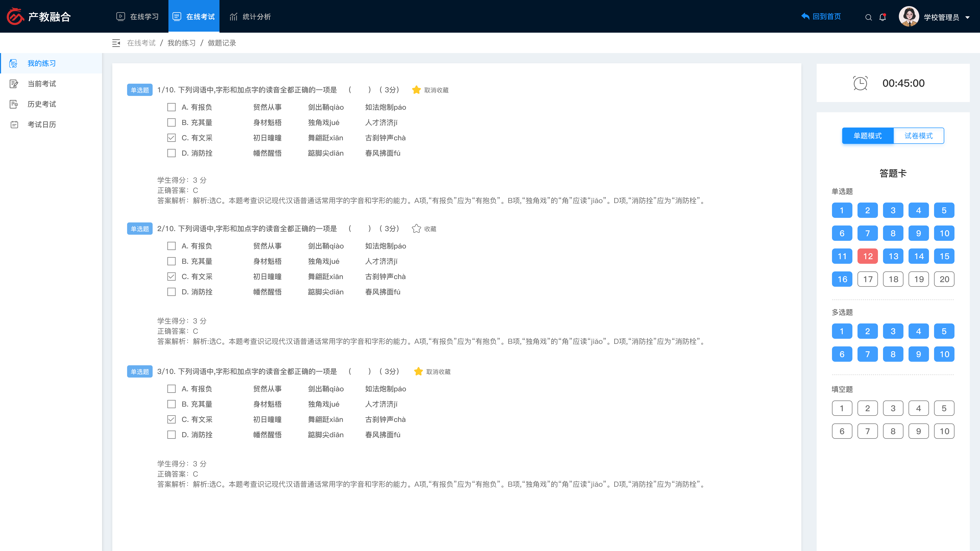Viewport: 980px width, 551px height.
Task: Jump to unanswered 单选题 number 17
Action: click(867, 279)
